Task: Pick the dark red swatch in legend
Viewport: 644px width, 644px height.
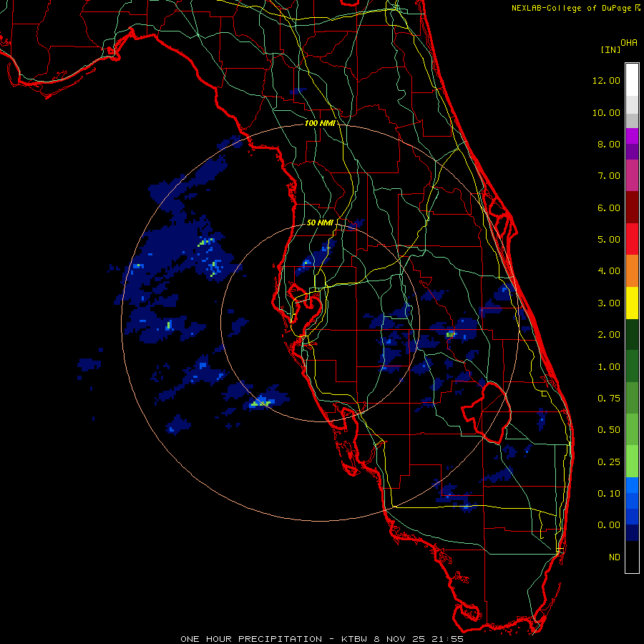Action: point(632,208)
